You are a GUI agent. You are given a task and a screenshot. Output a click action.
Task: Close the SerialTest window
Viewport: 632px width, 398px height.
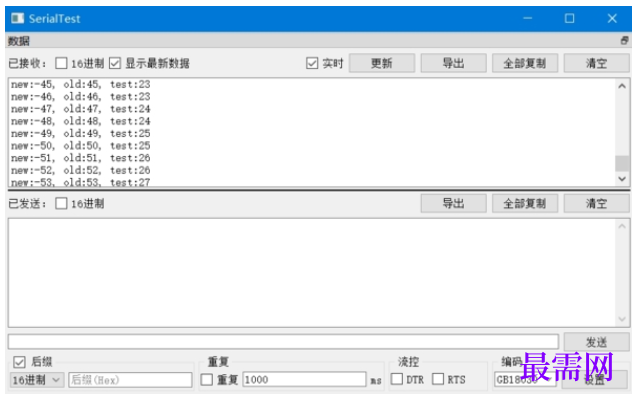[x=612, y=18]
